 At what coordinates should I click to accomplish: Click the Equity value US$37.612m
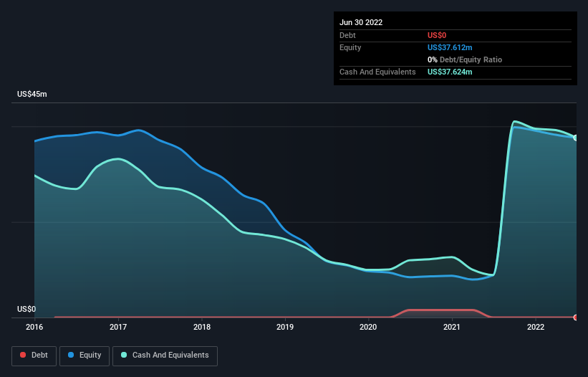pyautogui.click(x=450, y=47)
